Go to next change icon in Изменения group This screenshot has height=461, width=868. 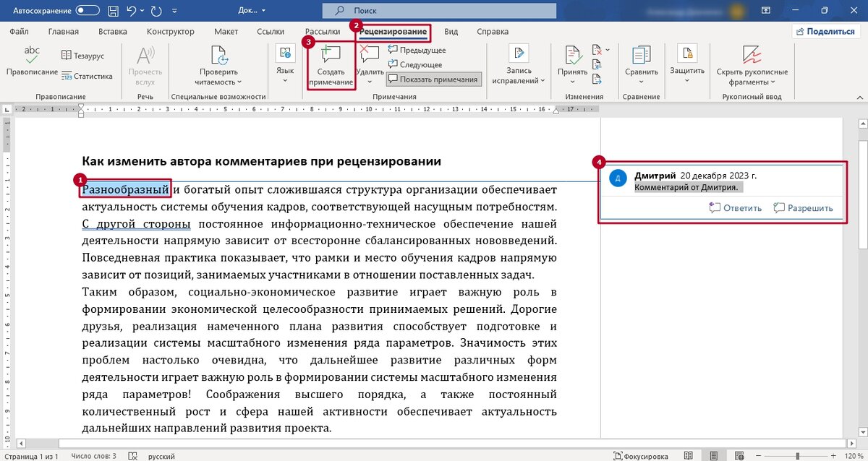(x=597, y=79)
